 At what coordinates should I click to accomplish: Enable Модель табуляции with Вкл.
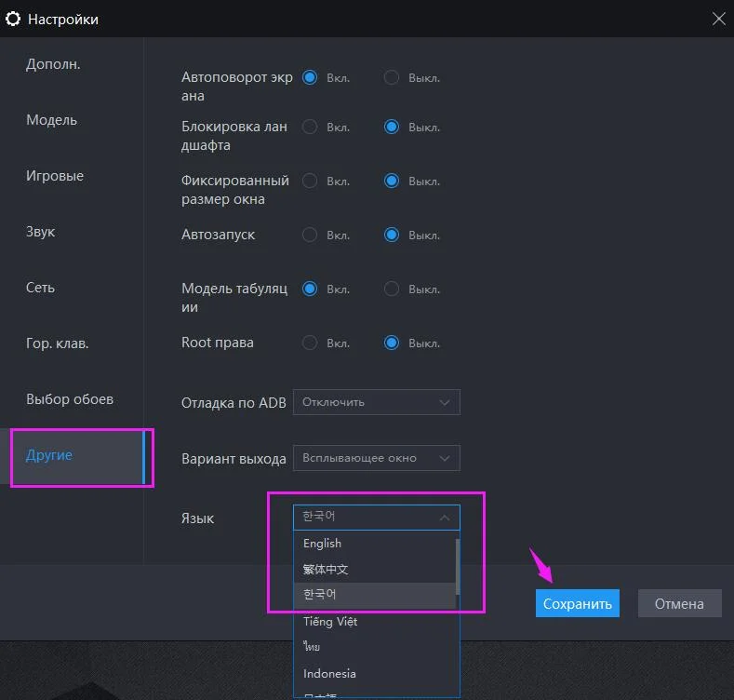(310, 289)
